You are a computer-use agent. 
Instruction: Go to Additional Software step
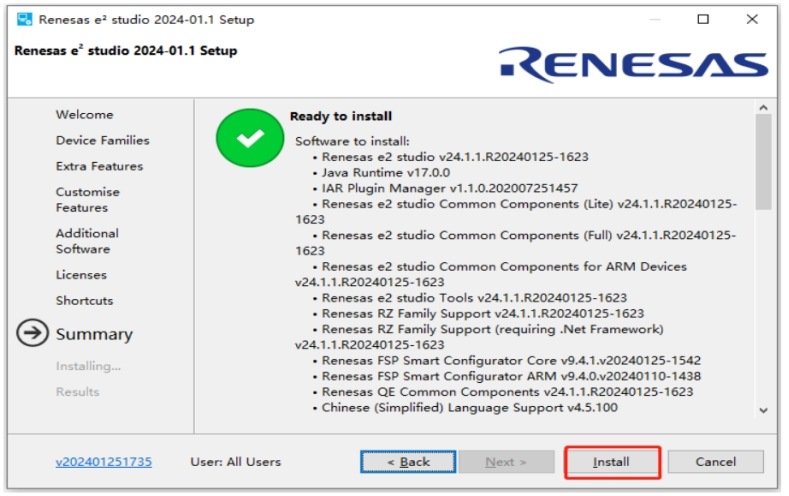87,241
